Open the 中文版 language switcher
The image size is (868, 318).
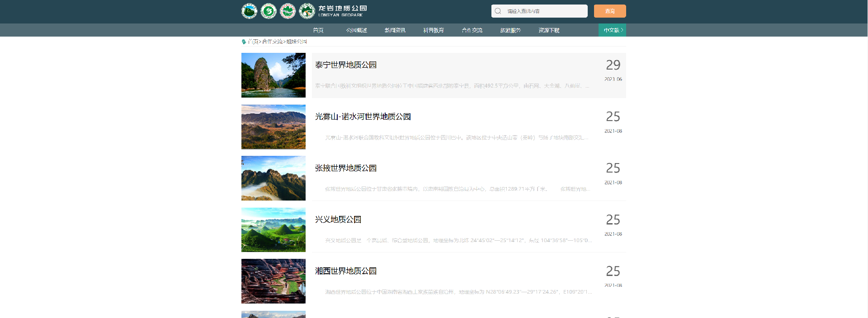612,30
